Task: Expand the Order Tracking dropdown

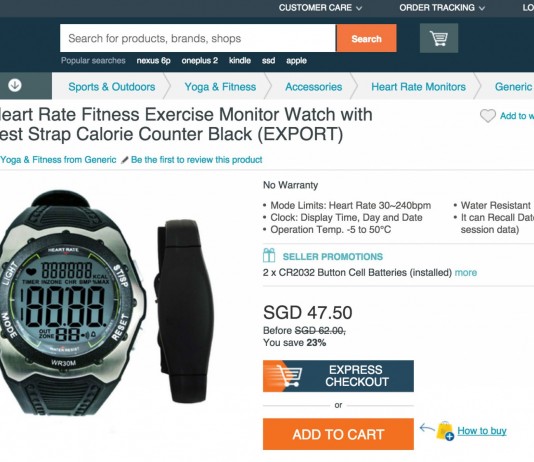Action: click(442, 7)
